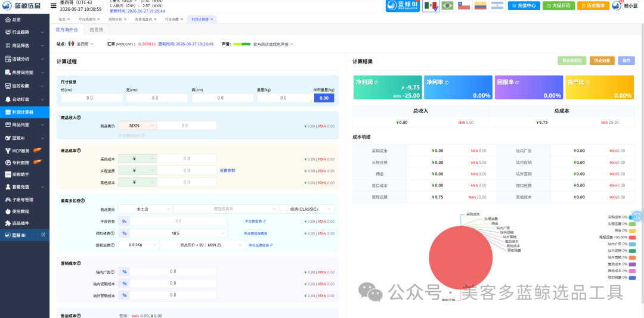Open the 鲸小蓝 user avatar

pyautogui.click(x=617, y=5)
